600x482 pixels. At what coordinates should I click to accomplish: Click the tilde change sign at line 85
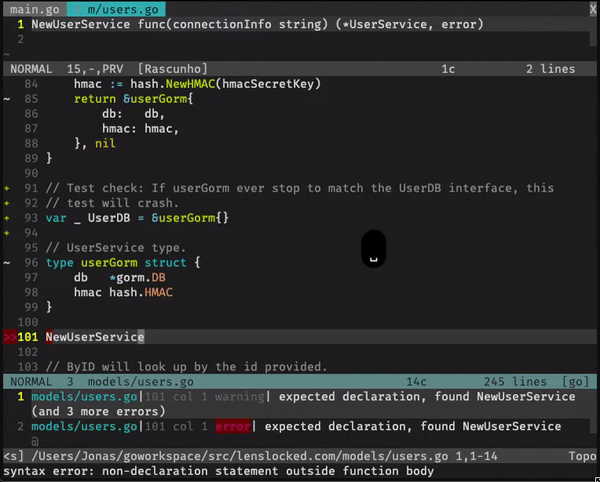(x=7, y=99)
